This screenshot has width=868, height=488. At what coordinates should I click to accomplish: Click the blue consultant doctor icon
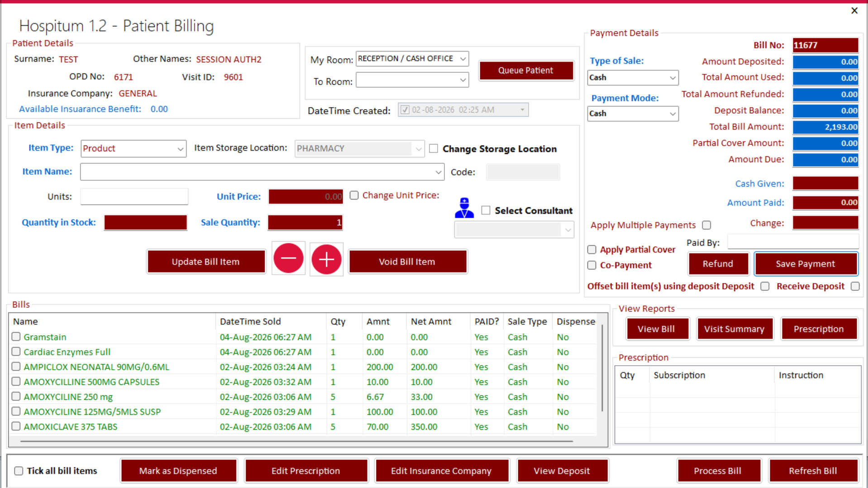click(464, 208)
